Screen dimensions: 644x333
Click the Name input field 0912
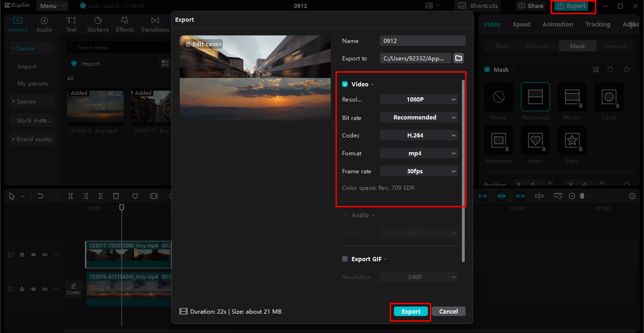pos(423,41)
